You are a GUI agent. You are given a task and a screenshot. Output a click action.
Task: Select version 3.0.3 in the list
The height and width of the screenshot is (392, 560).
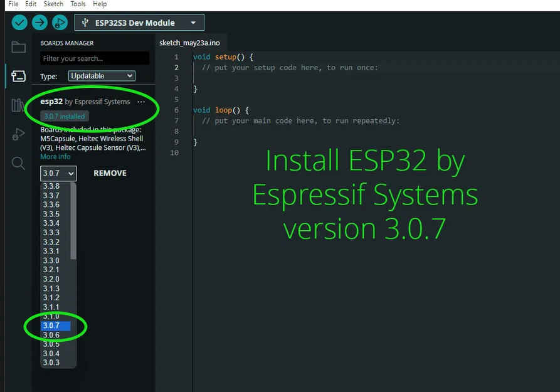click(55, 363)
